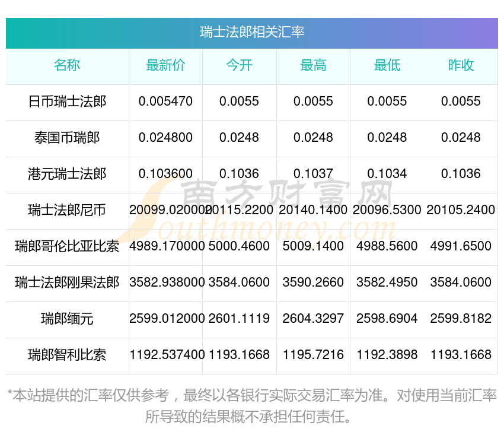Select the 最低 column header
Viewport: 504px width, 435px height.
[x=387, y=65]
